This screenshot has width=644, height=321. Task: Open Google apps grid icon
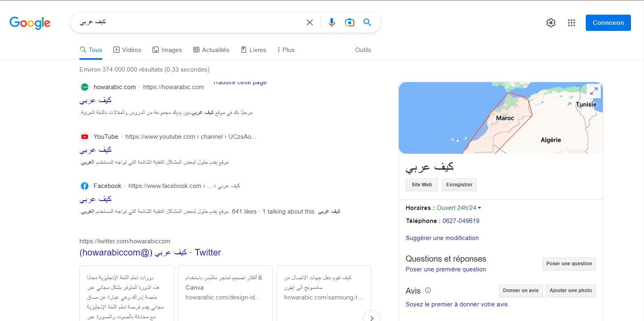[571, 23]
